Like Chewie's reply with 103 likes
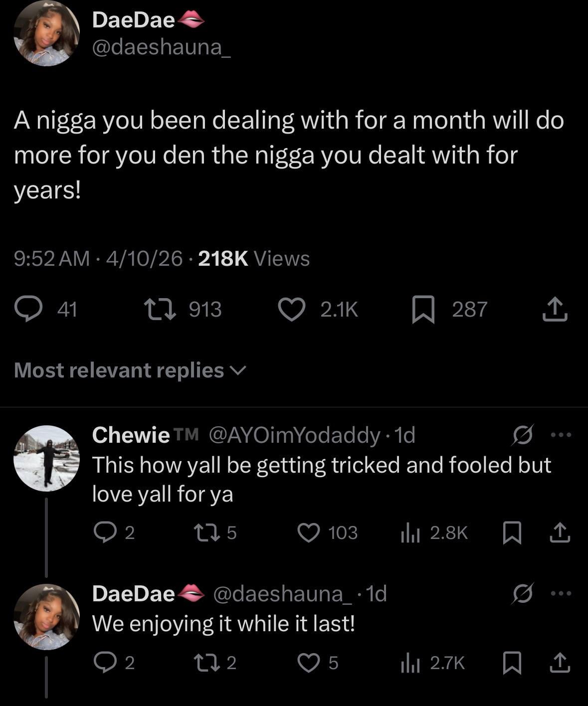The width and height of the screenshot is (588, 706). 308,532
